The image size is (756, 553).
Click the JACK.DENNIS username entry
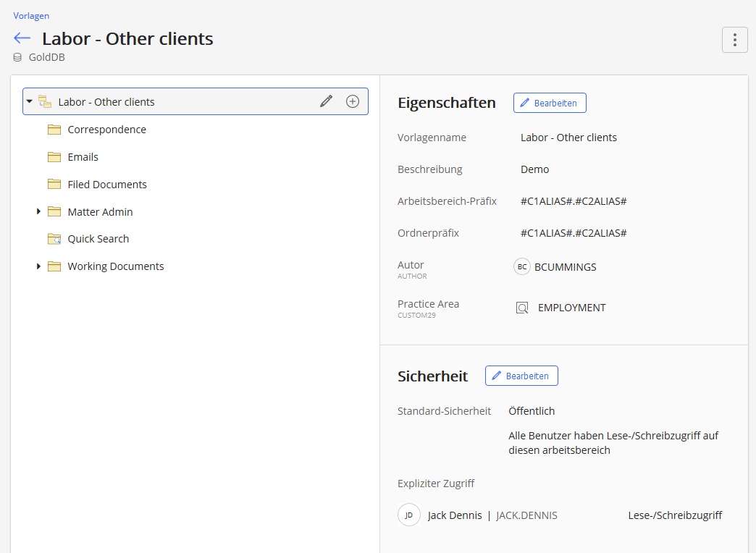click(x=526, y=515)
